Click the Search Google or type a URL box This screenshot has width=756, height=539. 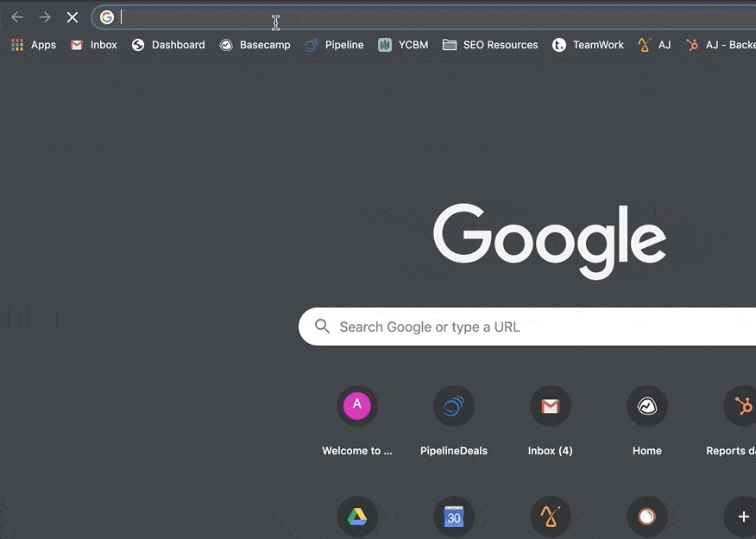tap(527, 327)
